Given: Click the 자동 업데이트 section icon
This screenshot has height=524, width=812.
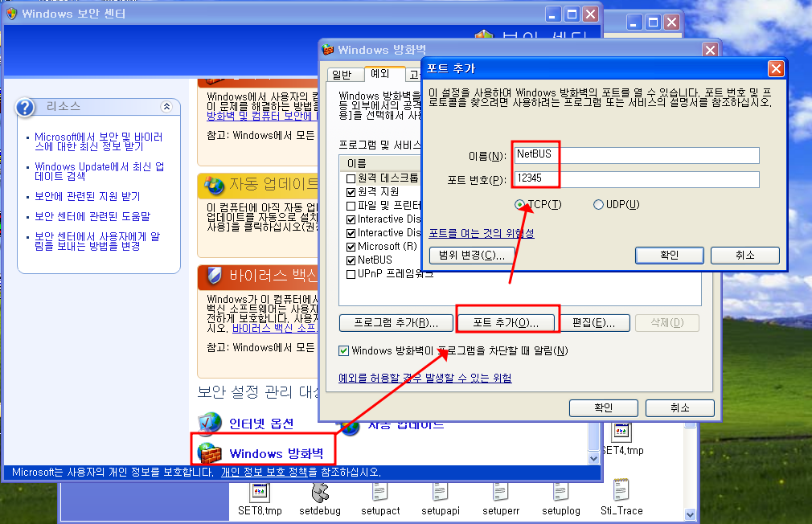Looking at the screenshot, I should pos(214,185).
